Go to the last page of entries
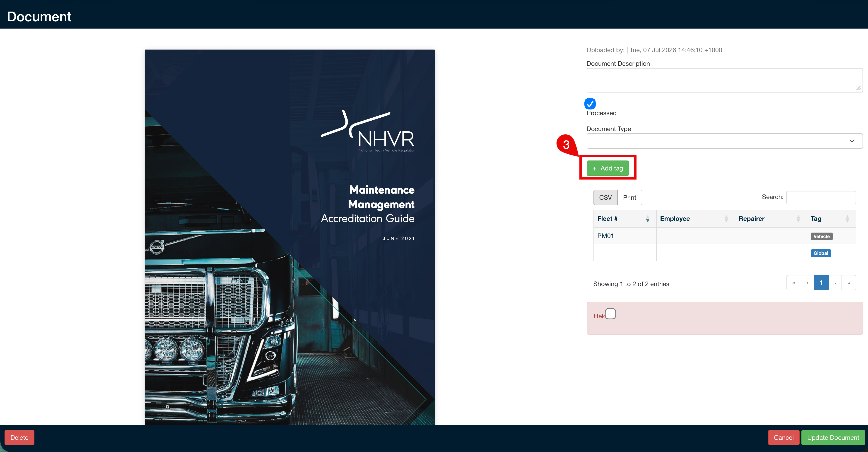The image size is (868, 452). coord(849,283)
